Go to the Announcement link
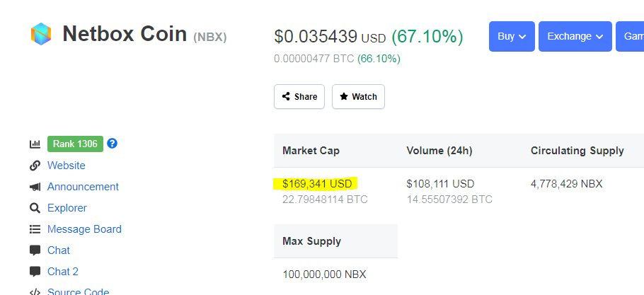Image resolution: width=644 pixels, height=295 pixels. pos(83,187)
